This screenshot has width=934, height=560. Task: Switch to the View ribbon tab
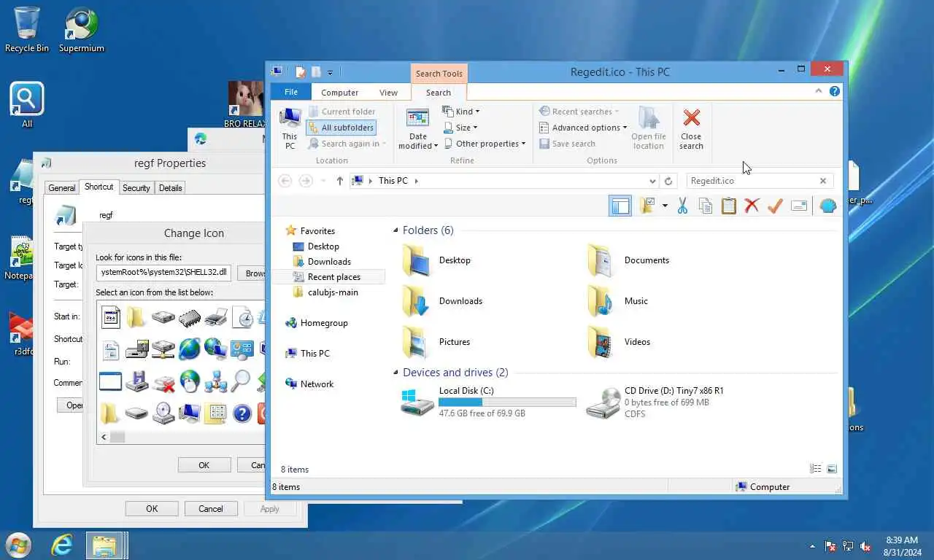click(388, 93)
